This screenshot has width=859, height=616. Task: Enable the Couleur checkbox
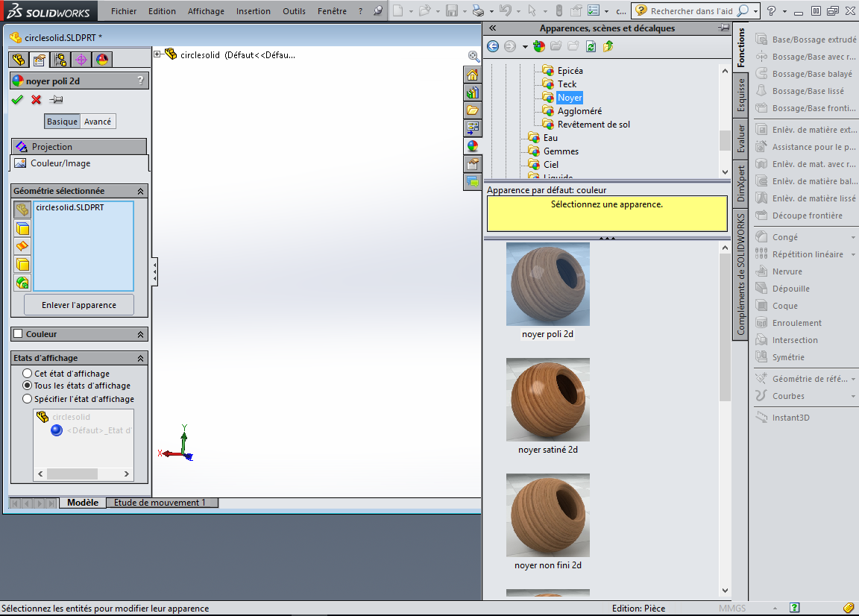(x=18, y=334)
